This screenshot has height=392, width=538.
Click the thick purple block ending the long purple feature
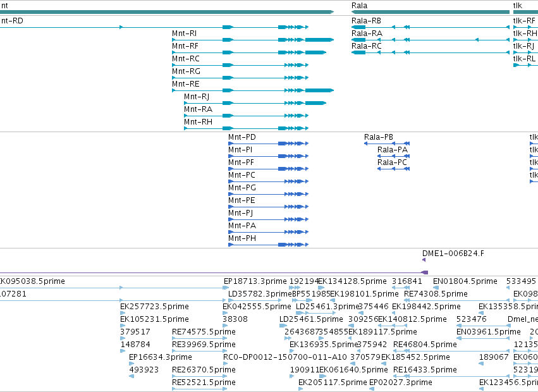pyautogui.click(x=424, y=273)
